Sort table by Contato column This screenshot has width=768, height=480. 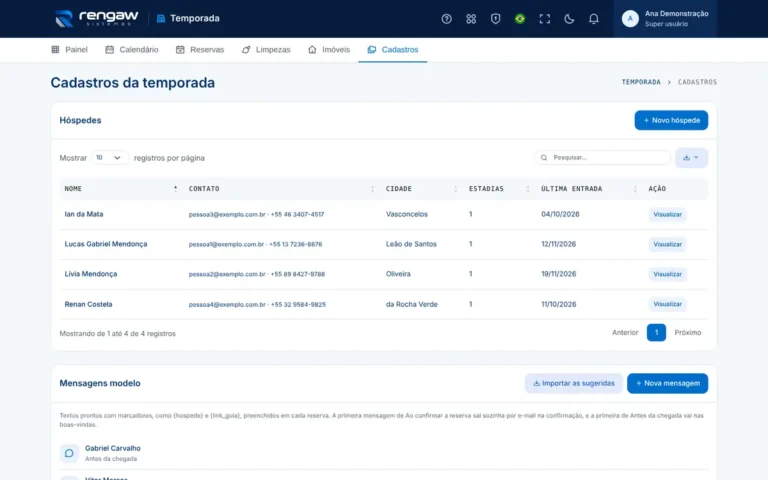(x=281, y=189)
